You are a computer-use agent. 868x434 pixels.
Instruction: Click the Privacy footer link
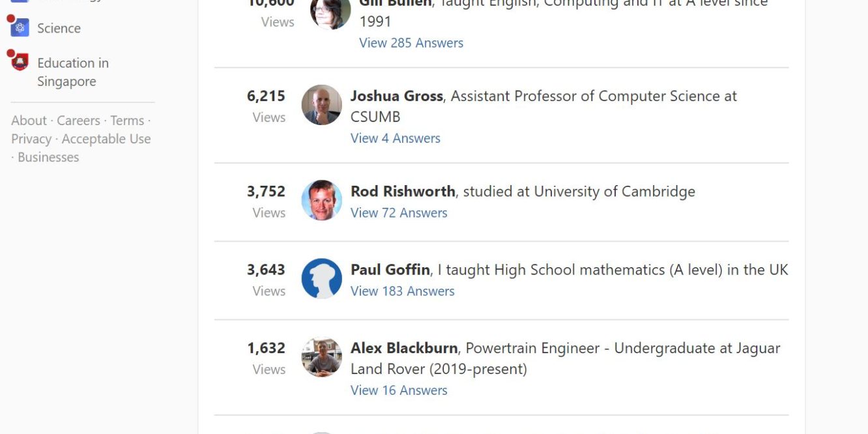point(31,138)
